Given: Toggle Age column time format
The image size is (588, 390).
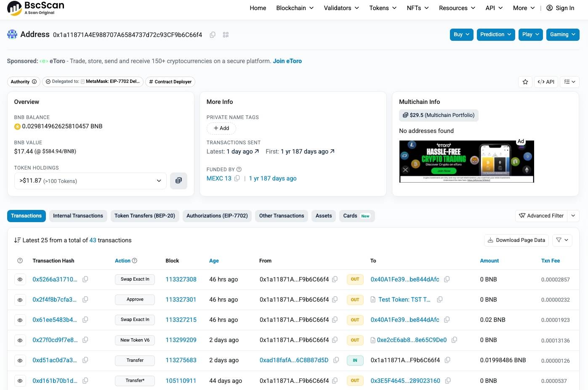Looking at the screenshot, I should click(214, 260).
